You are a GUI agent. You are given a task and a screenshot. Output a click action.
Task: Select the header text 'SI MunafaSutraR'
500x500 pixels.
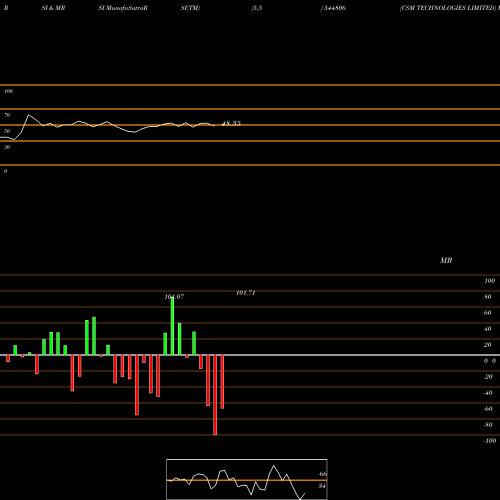(123, 8)
